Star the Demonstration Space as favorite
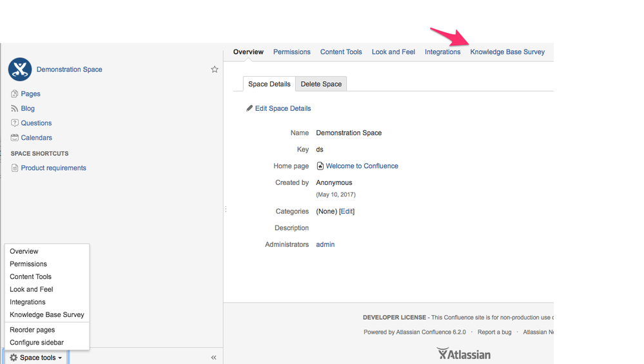 pyautogui.click(x=215, y=70)
